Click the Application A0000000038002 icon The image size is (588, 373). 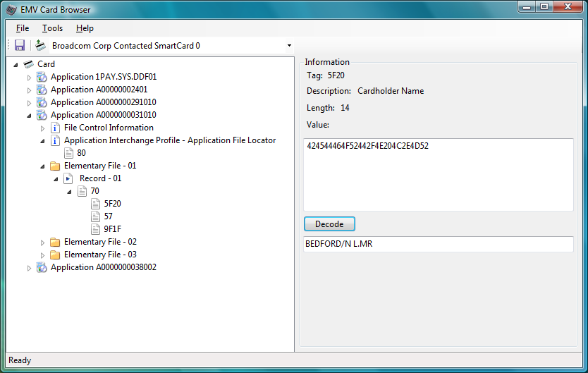pos(42,267)
